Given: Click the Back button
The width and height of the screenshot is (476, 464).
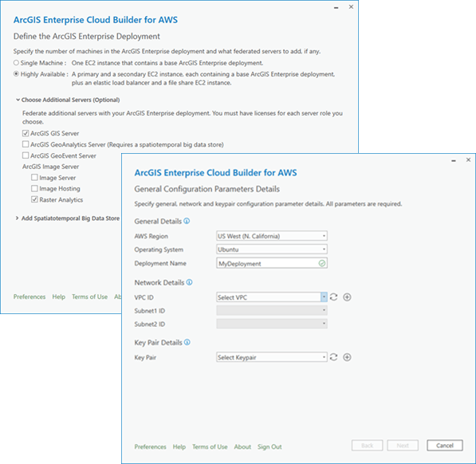Looking at the screenshot, I should coord(367,445).
